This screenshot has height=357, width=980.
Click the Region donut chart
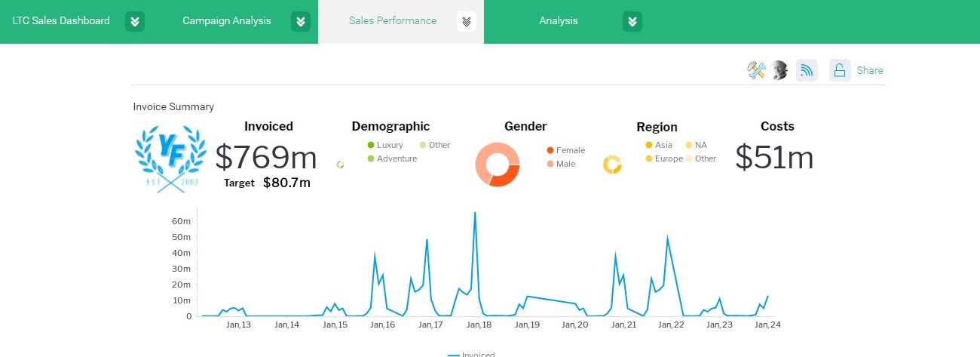pos(612,165)
